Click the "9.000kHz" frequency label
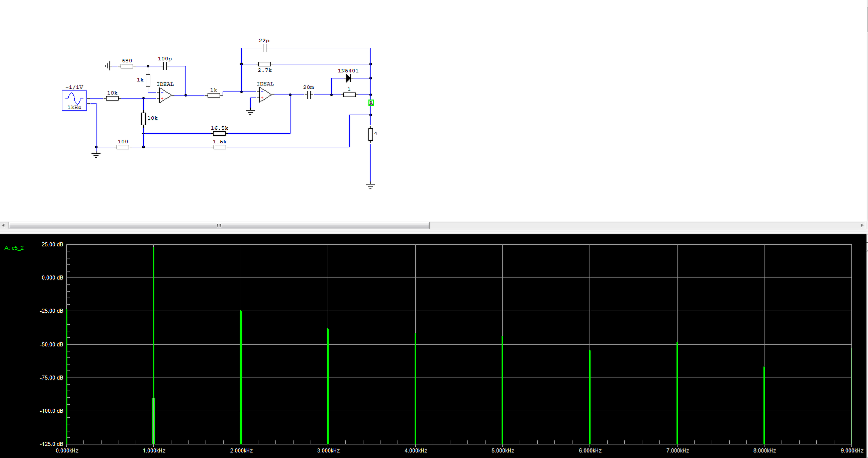The height and width of the screenshot is (458, 868). (x=852, y=450)
